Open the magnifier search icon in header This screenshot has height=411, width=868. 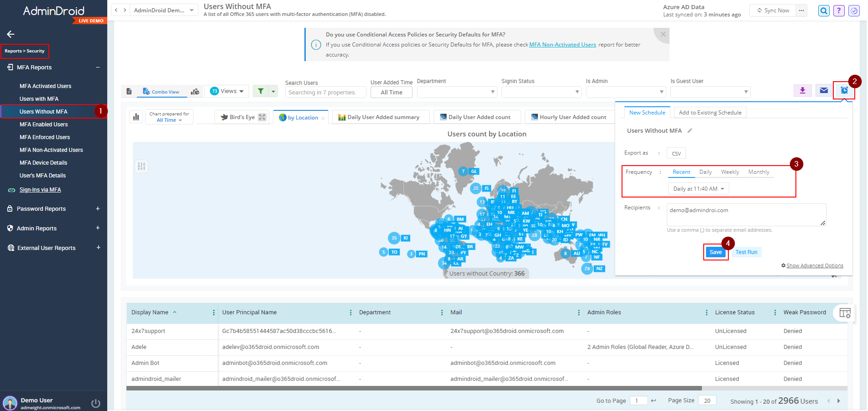pyautogui.click(x=823, y=10)
